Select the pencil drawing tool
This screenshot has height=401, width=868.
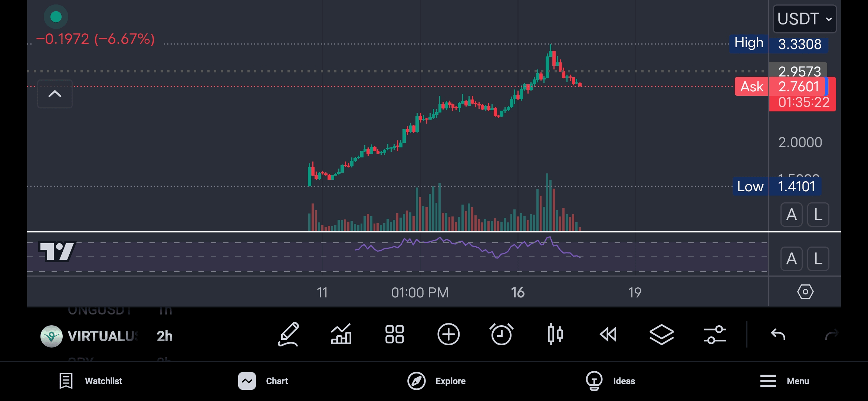click(288, 335)
